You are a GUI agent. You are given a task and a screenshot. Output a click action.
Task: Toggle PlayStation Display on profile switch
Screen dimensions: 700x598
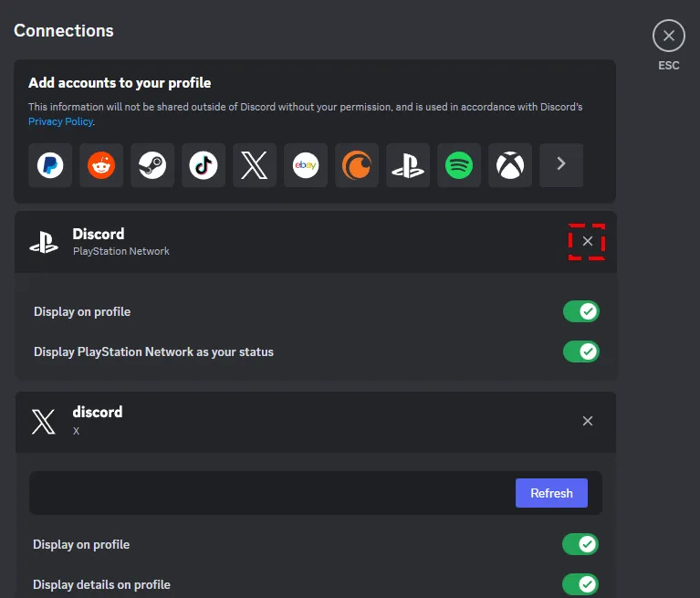point(580,312)
